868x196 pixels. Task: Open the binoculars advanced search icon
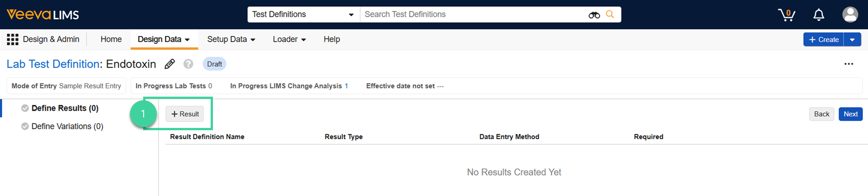click(594, 15)
